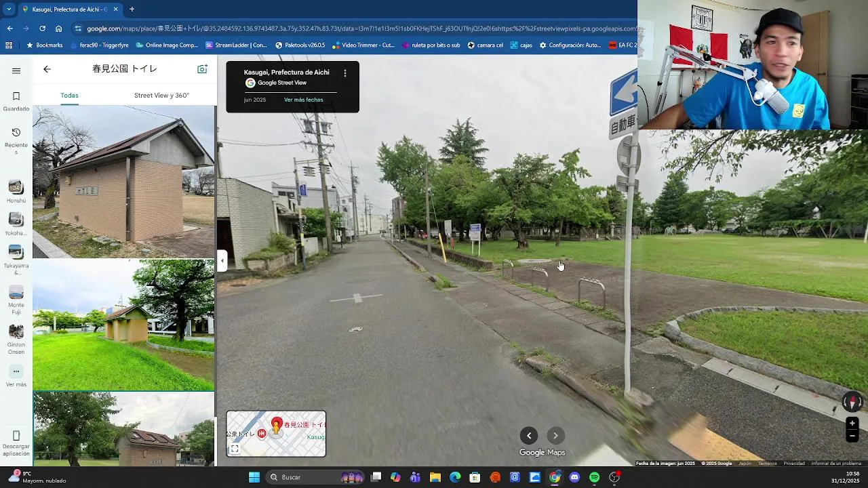
Task: Zoom in on Street View
Action: click(852, 423)
